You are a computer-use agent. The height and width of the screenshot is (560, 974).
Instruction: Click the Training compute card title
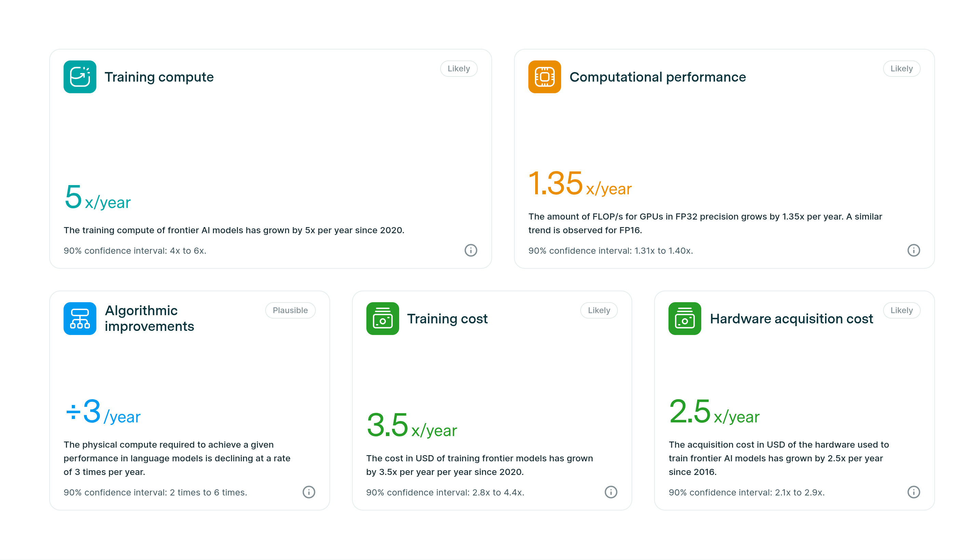tap(159, 77)
